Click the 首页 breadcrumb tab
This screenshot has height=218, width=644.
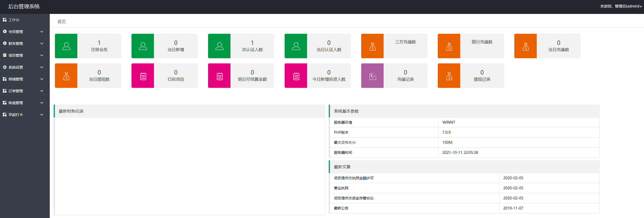pos(62,22)
